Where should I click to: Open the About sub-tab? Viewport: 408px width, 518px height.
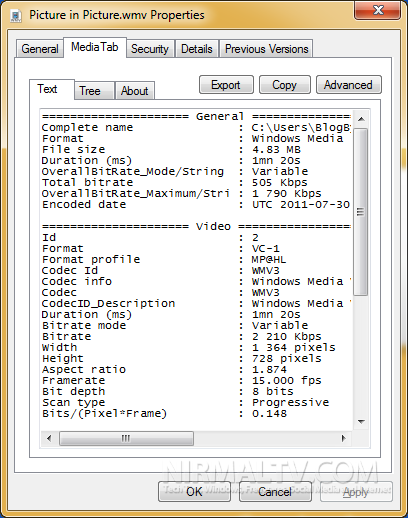tap(134, 91)
